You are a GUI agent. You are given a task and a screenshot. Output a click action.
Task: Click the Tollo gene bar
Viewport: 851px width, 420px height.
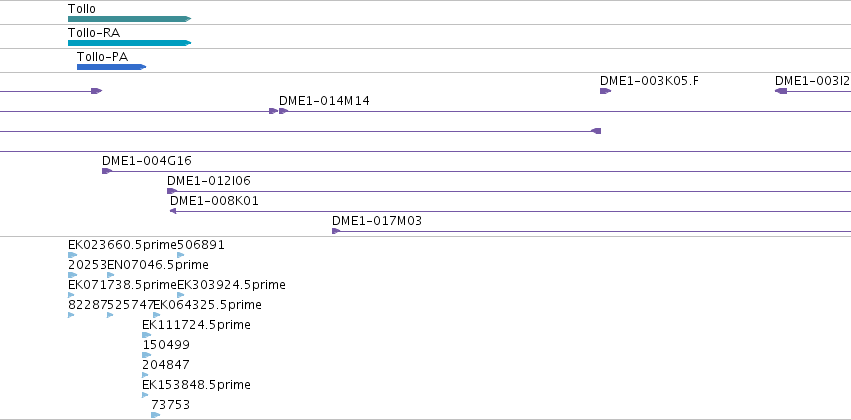click(129, 19)
